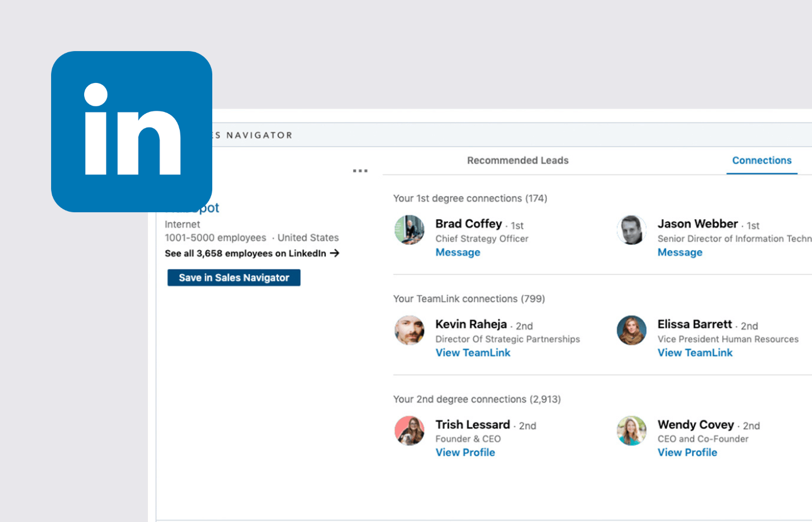Click Your 1st degree connections (174) heading

470,198
